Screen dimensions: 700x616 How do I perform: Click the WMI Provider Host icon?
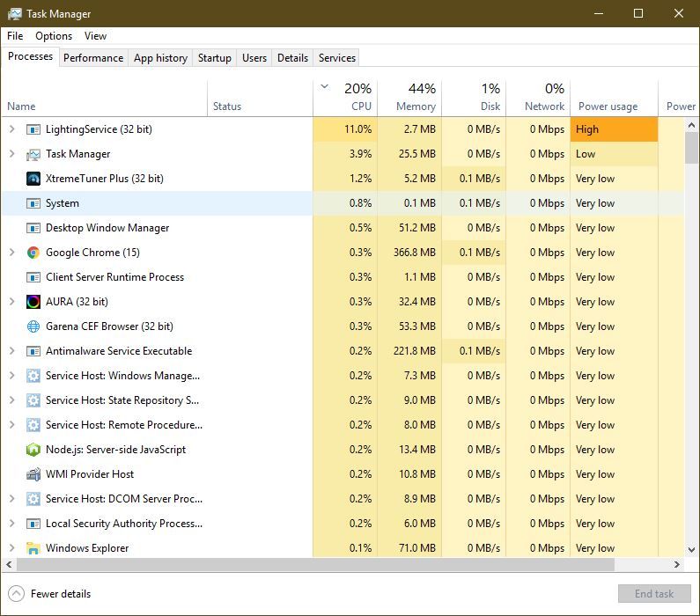(x=33, y=474)
